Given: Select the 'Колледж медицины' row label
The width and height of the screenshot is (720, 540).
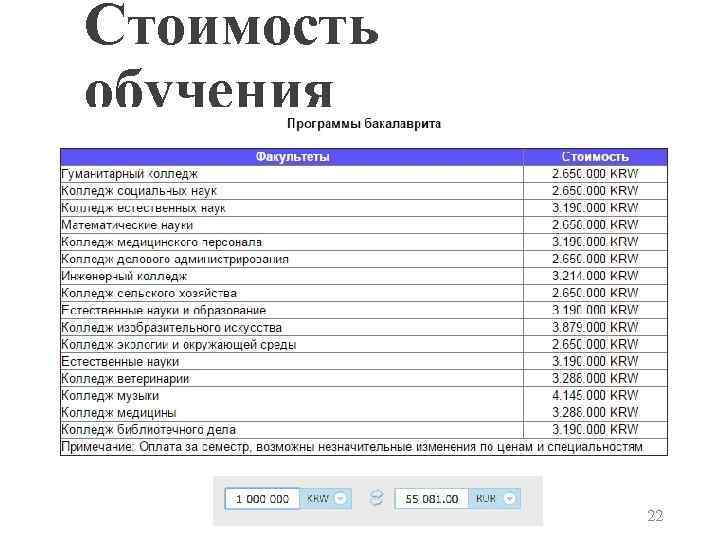Looking at the screenshot, I should pyautogui.click(x=119, y=412).
